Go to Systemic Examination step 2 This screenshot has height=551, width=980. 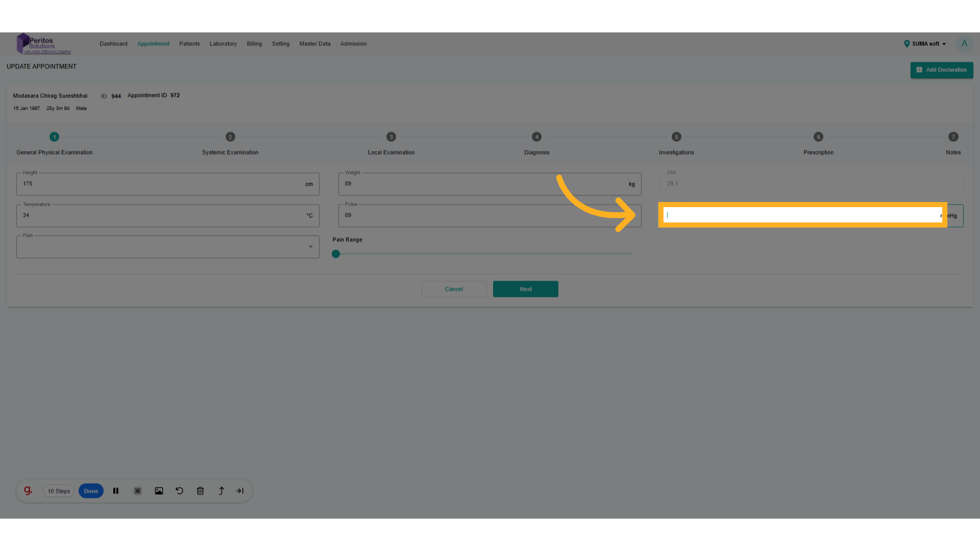pyautogui.click(x=230, y=137)
